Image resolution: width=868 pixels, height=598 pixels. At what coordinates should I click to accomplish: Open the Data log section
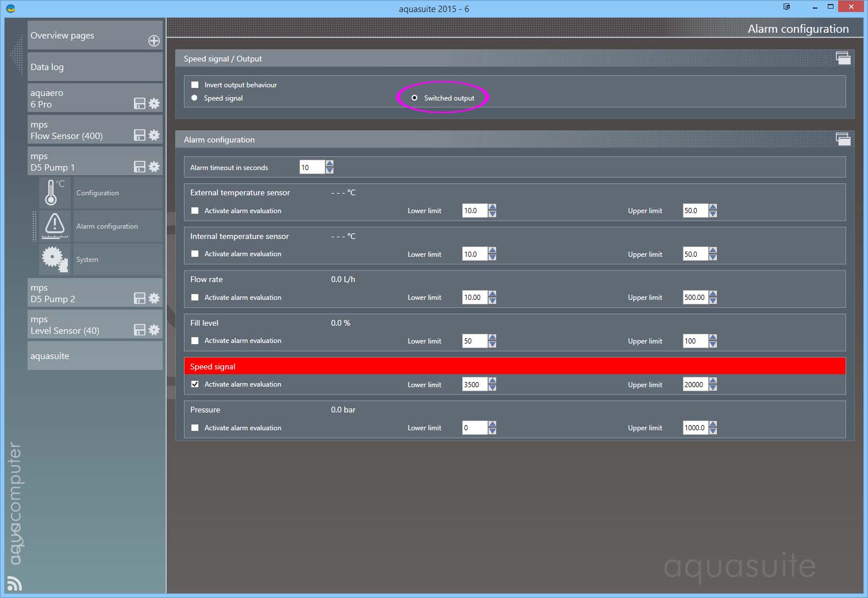coord(95,67)
